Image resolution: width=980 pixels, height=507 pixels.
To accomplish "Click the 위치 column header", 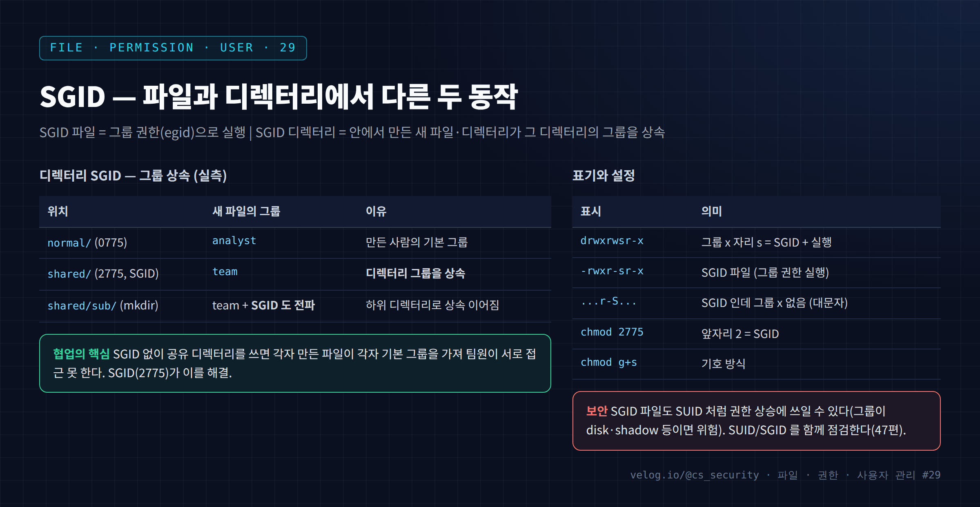I will pos(58,211).
